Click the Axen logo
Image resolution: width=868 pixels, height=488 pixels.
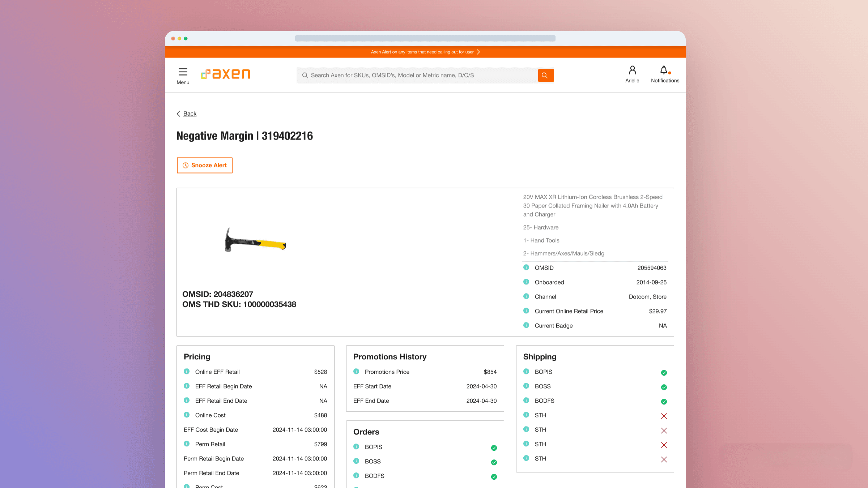(226, 74)
